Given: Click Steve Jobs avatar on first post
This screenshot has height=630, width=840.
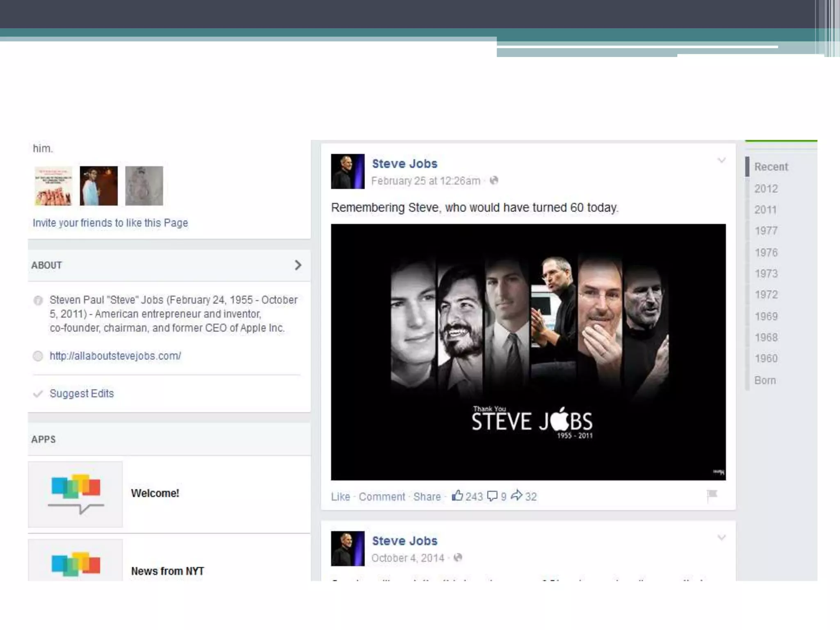Looking at the screenshot, I should point(347,171).
